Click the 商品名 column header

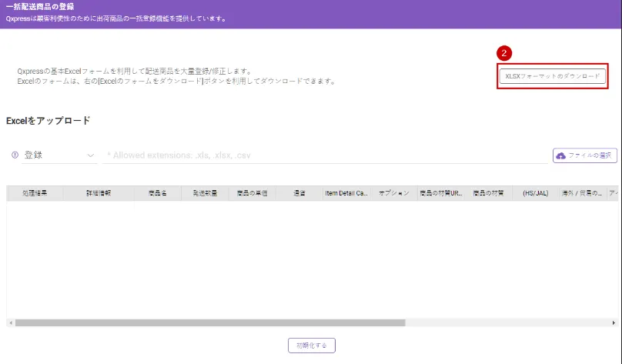[x=158, y=193]
